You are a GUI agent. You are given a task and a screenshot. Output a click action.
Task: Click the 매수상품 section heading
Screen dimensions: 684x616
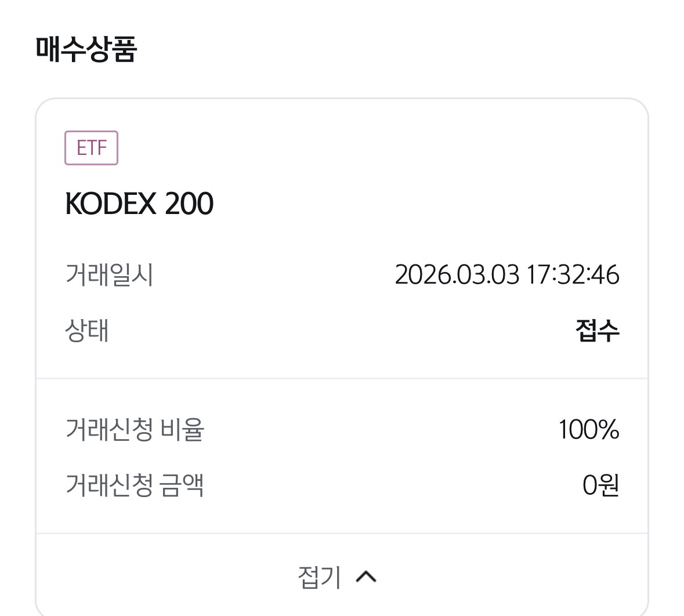point(86,49)
